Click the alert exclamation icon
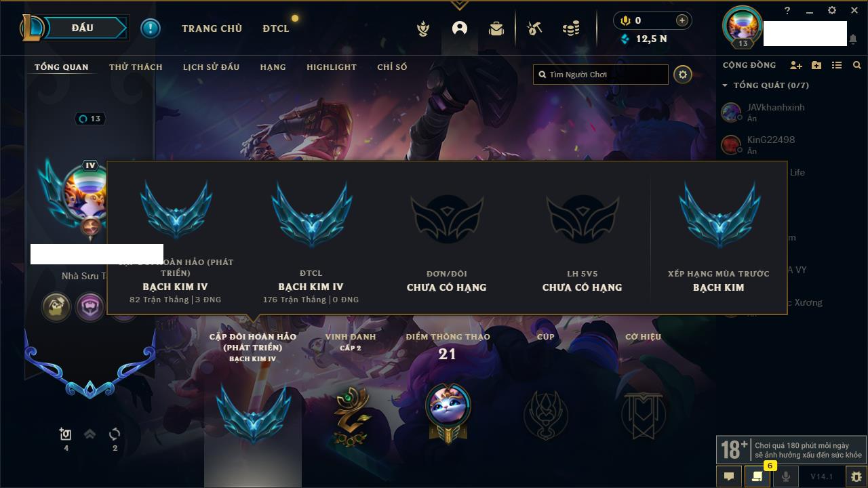868x488 pixels. click(151, 28)
